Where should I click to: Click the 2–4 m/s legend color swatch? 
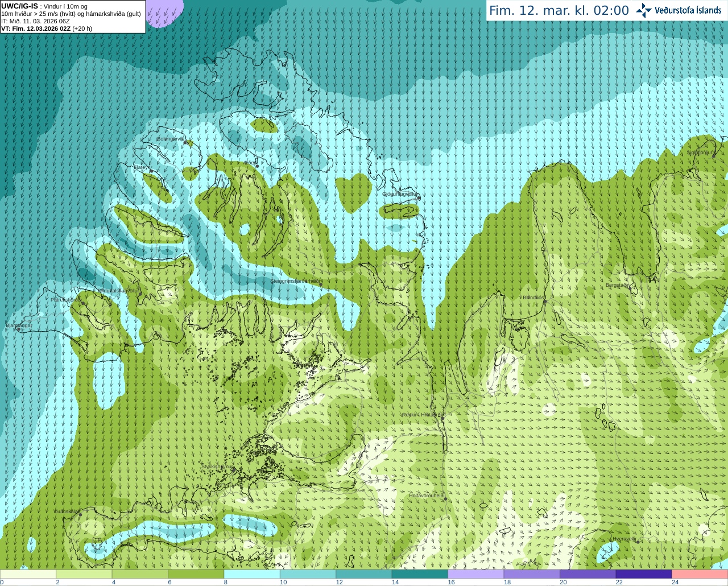coord(84,574)
